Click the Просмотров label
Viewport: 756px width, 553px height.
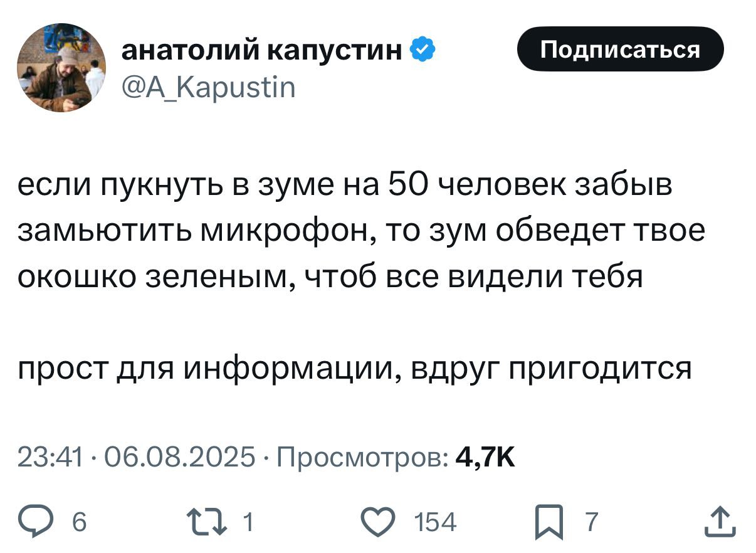pyautogui.click(x=362, y=457)
